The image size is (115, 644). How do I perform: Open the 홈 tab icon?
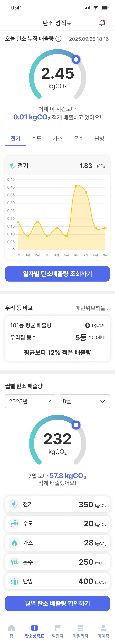11,628
